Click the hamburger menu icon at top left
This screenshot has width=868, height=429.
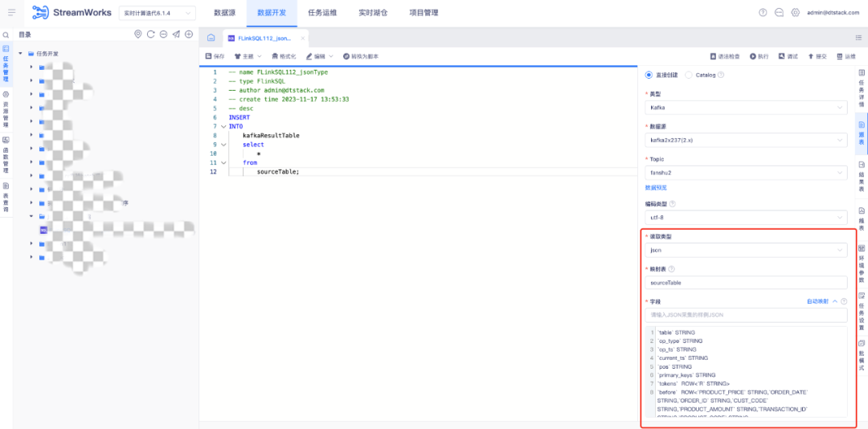11,12
